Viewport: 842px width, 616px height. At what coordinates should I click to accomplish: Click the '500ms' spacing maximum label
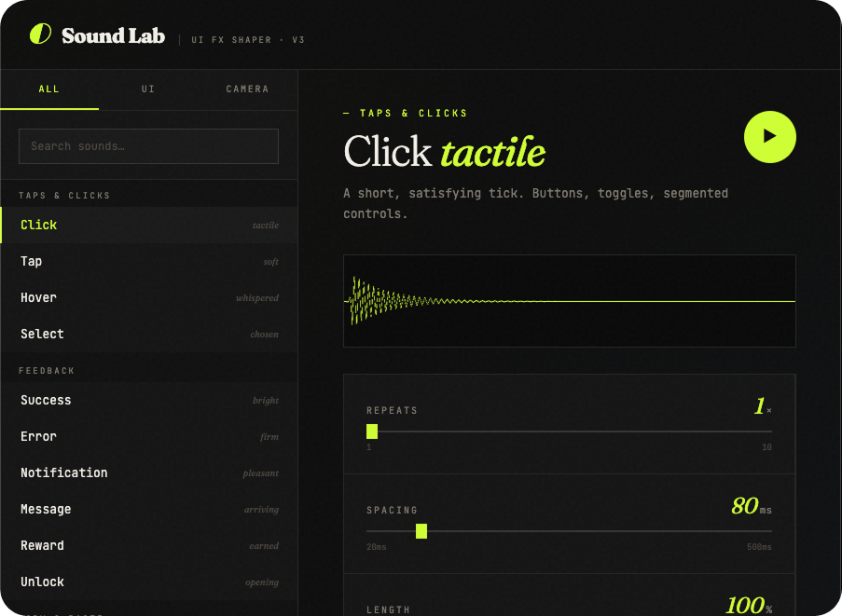pos(759,547)
